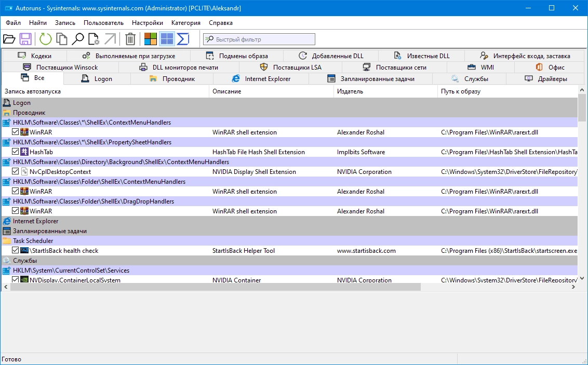The image size is (588, 365).
Task: Open the Файл menu
Action: click(x=13, y=23)
